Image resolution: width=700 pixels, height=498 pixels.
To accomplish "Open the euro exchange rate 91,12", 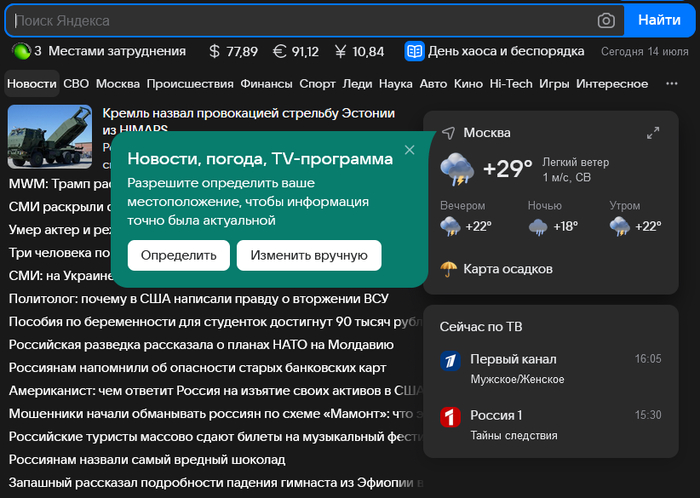I will point(296,52).
